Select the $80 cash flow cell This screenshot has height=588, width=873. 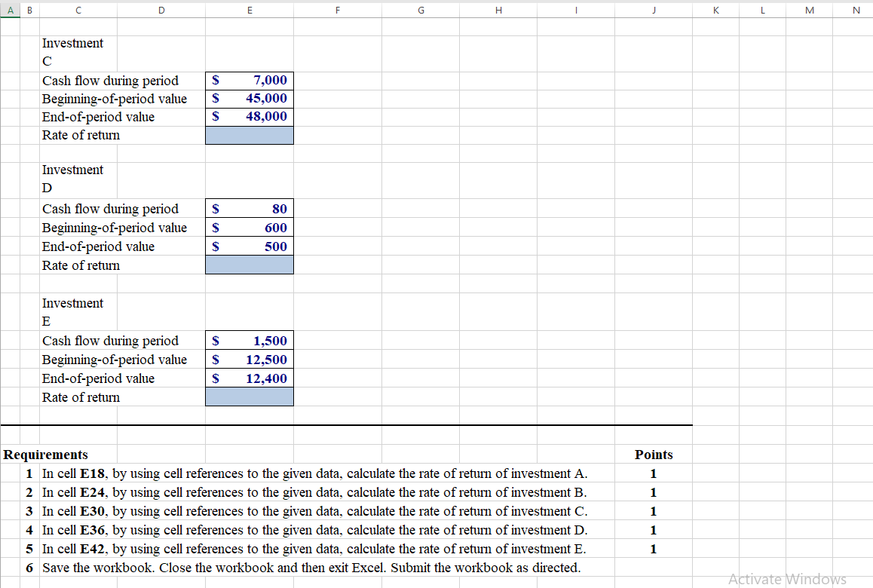click(x=249, y=208)
